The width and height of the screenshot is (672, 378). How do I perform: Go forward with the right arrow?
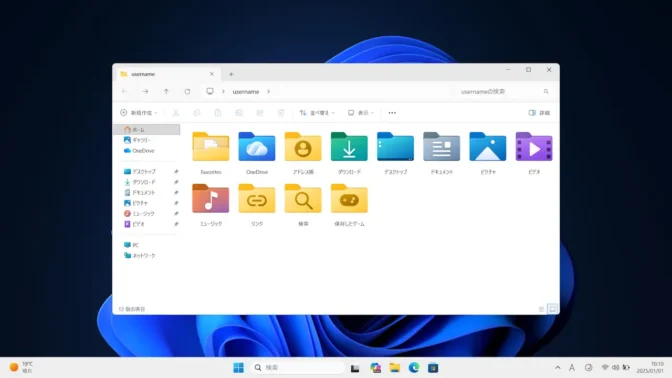click(145, 91)
